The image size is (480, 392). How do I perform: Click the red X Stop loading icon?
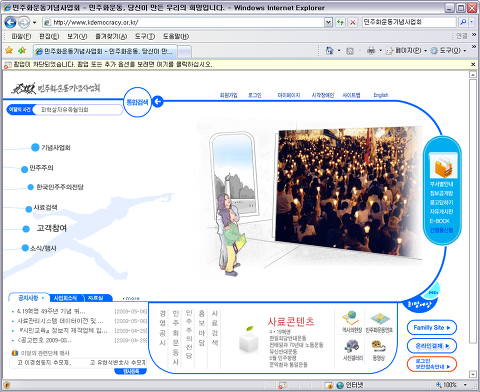point(352,22)
